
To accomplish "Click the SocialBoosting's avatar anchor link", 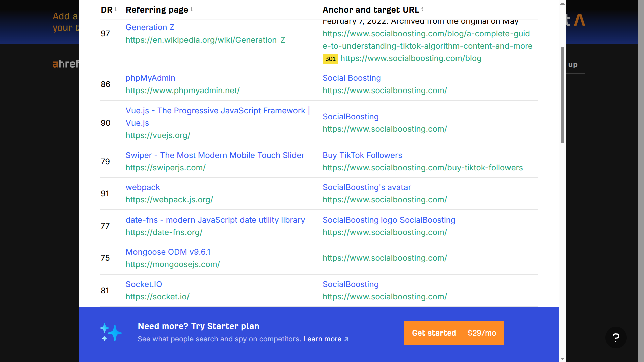I will tap(367, 187).
